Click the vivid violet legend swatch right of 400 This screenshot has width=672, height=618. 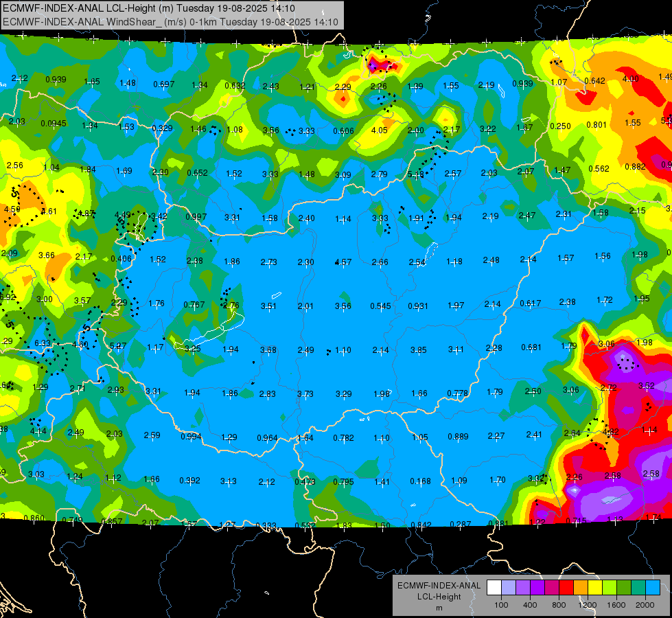click(x=537, y=588)
